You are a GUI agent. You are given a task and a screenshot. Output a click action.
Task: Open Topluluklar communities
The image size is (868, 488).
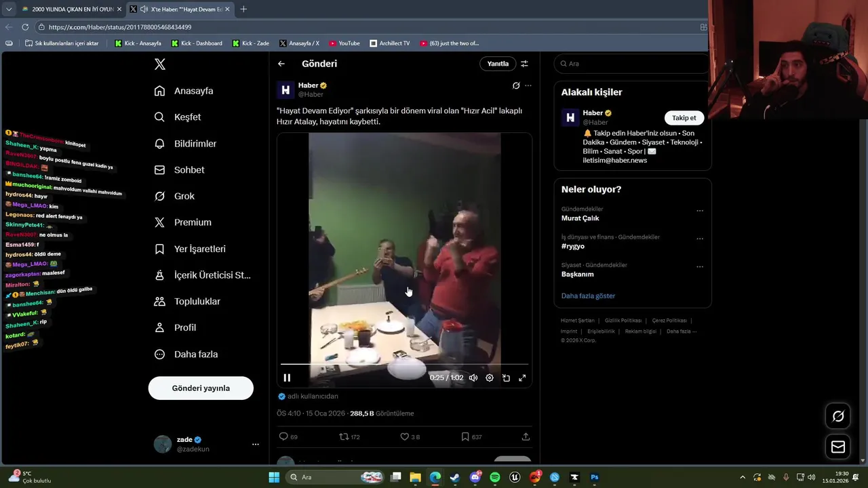187,302
